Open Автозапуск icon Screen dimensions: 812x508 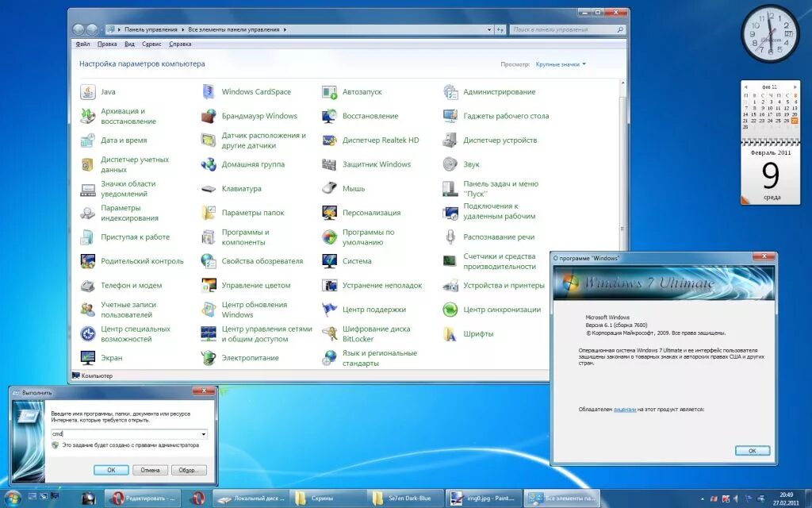(329, 92)
